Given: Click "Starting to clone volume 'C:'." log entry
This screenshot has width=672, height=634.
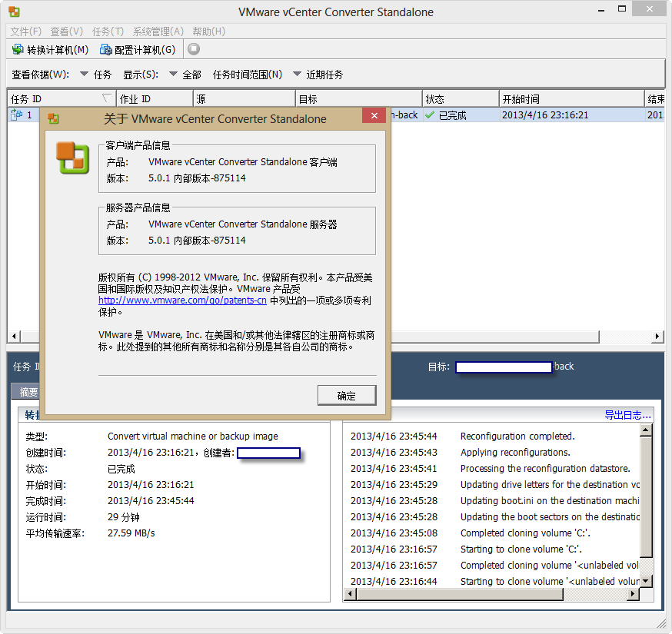Looking at the screenshot, I should tap(521, 549).
